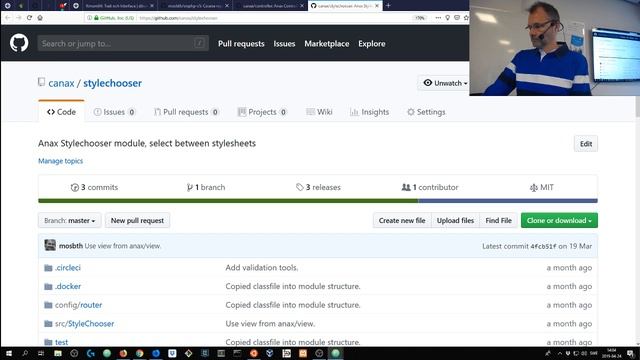
Task: Click Issues in the top navigation bar
Action: [284, 44]
